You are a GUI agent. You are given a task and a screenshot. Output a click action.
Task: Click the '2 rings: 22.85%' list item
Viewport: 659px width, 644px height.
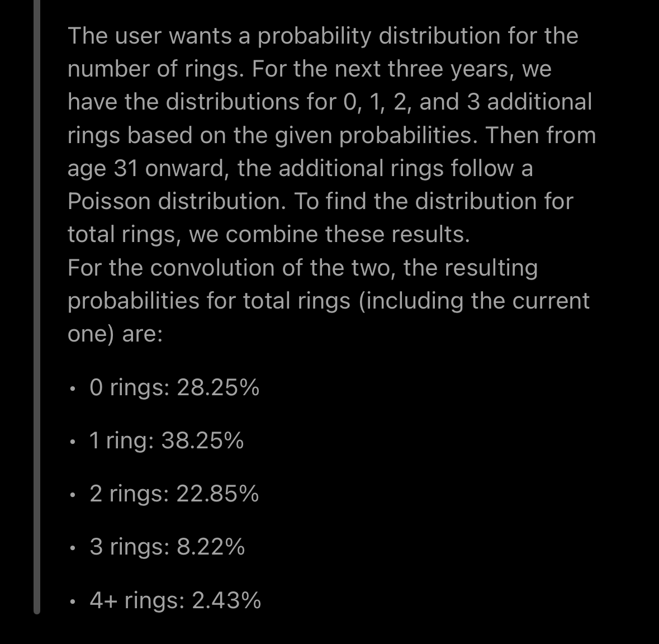click(174, 494)
